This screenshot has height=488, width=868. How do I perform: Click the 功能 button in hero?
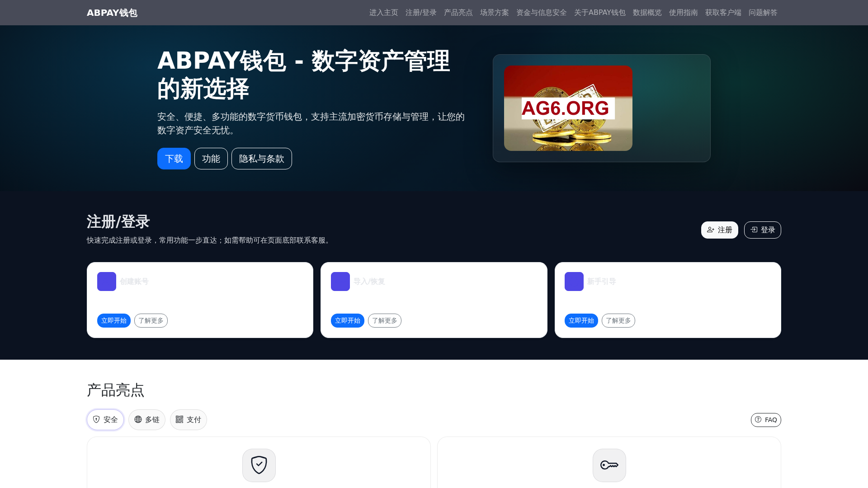click(x=211, y=159)
